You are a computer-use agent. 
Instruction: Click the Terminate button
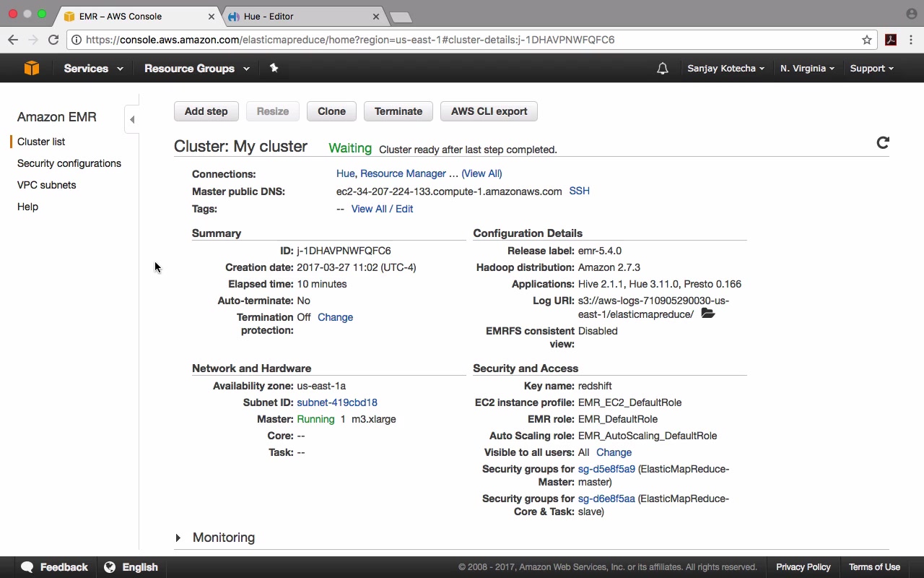tap(398, 111)
